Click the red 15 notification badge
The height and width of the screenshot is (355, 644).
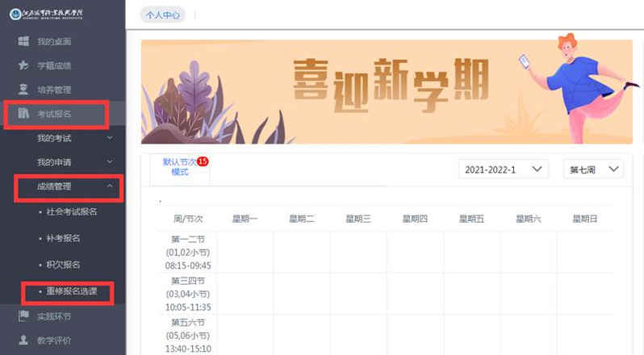(x=203, y=161)
